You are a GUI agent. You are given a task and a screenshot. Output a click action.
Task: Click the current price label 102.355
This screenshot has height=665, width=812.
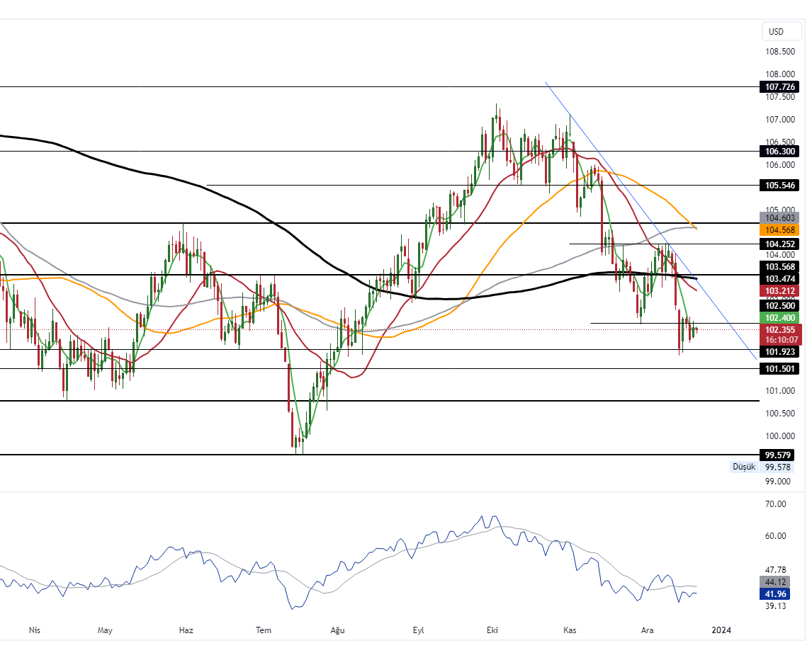pos(779,330)
